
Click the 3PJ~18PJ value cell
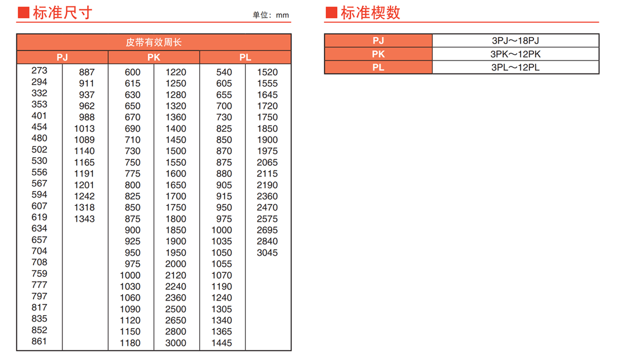pos(515,41)
